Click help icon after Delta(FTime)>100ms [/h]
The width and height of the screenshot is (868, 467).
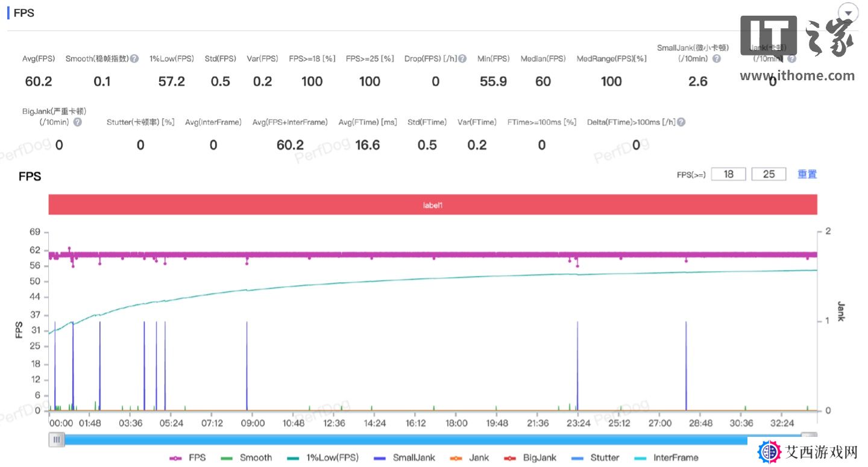click(681, 122)
